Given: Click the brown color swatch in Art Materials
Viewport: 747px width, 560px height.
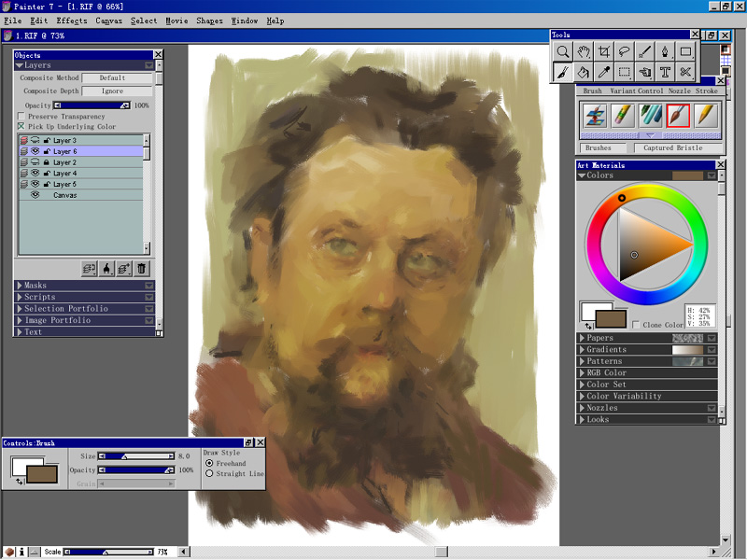Looking at the screenshot, I should point(612,318).
